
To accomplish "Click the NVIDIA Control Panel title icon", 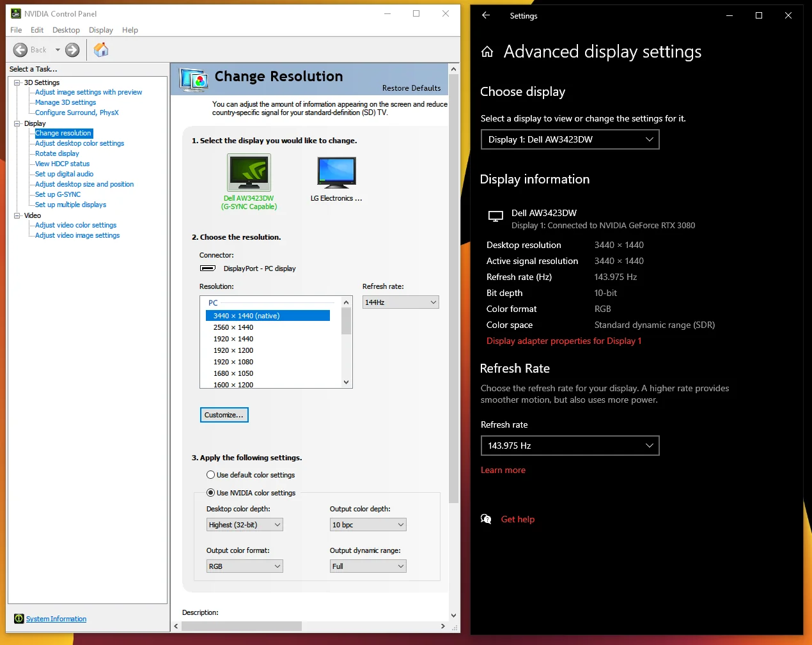I will coord(16,13).
